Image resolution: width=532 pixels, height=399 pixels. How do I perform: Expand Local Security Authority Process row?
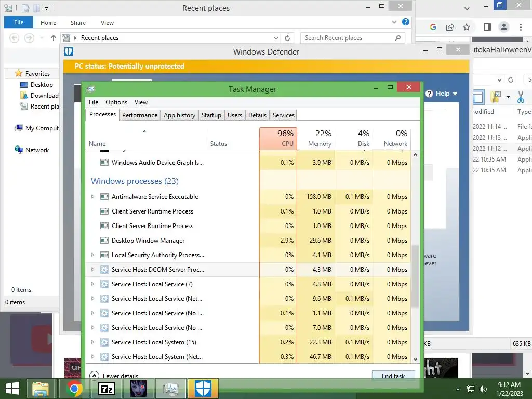tap(92, 255)
